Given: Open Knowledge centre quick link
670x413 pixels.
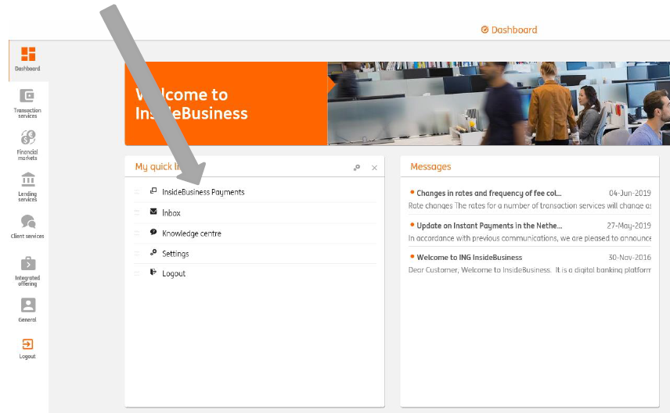Looking at the screenshot, I should point(191,233).
